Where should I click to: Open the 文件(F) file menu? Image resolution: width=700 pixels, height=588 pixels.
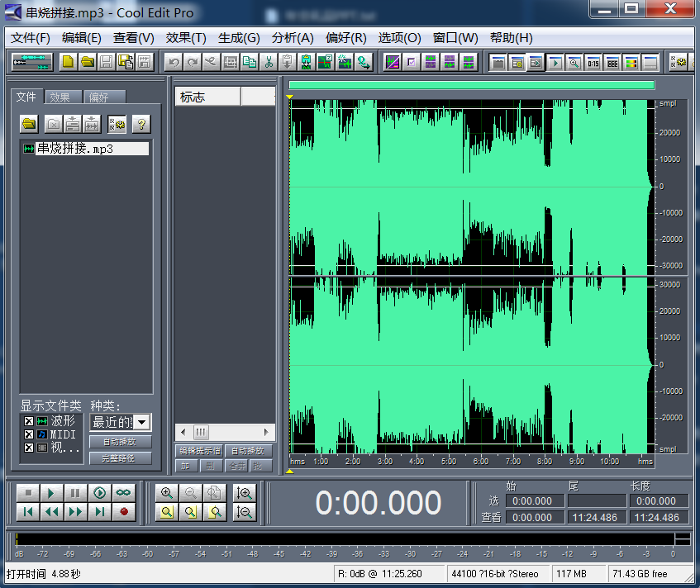[x=31, y=38]
